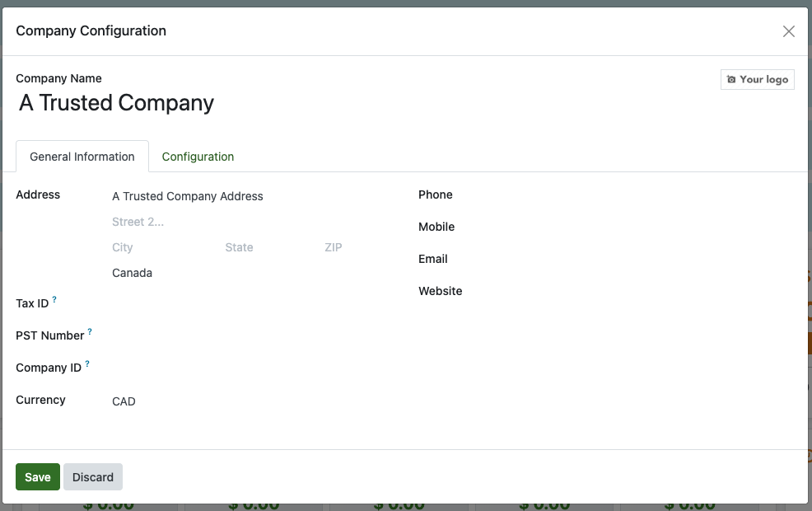
Task: Show the PST Number help tooltip
Action: coord(90,332)
